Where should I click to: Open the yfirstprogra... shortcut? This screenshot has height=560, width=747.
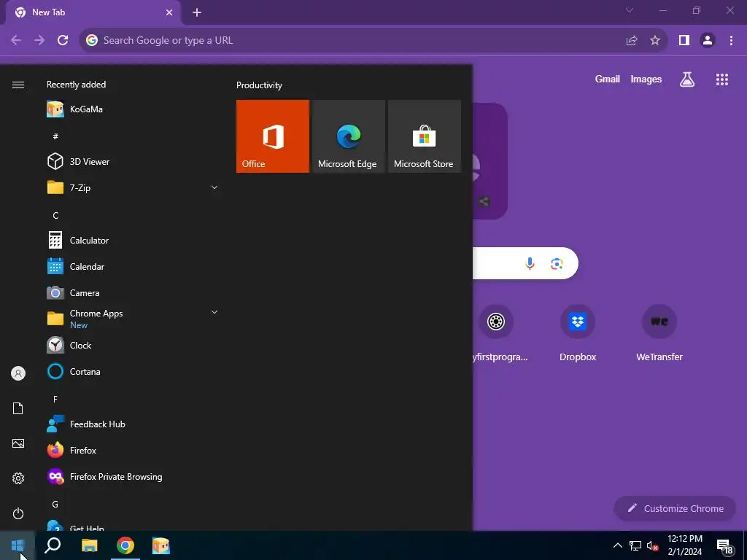(496, 334)
